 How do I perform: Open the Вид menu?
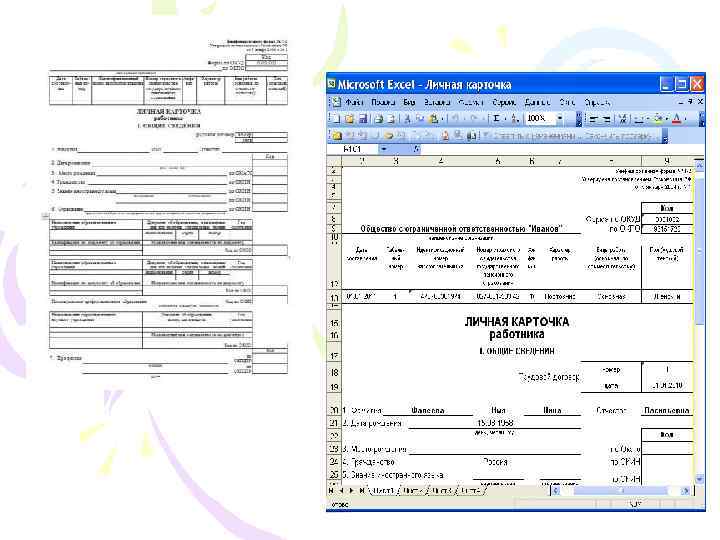(x=409, y=102)
